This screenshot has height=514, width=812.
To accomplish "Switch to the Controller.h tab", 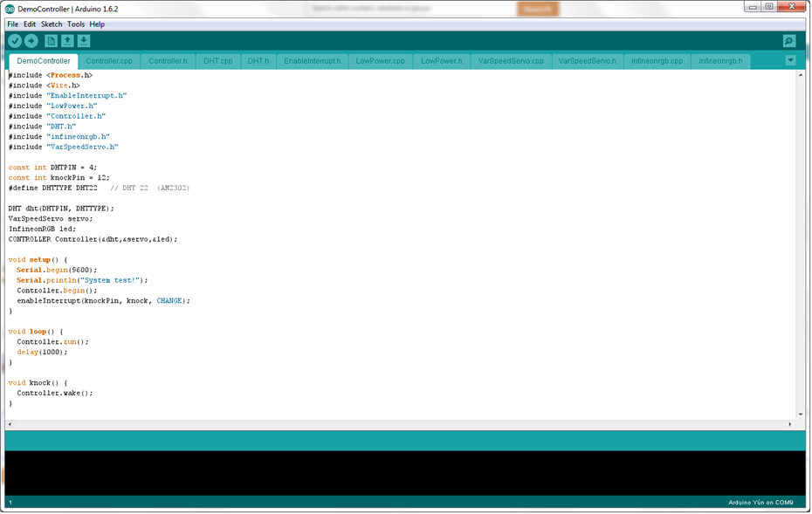I will (168, 61).
